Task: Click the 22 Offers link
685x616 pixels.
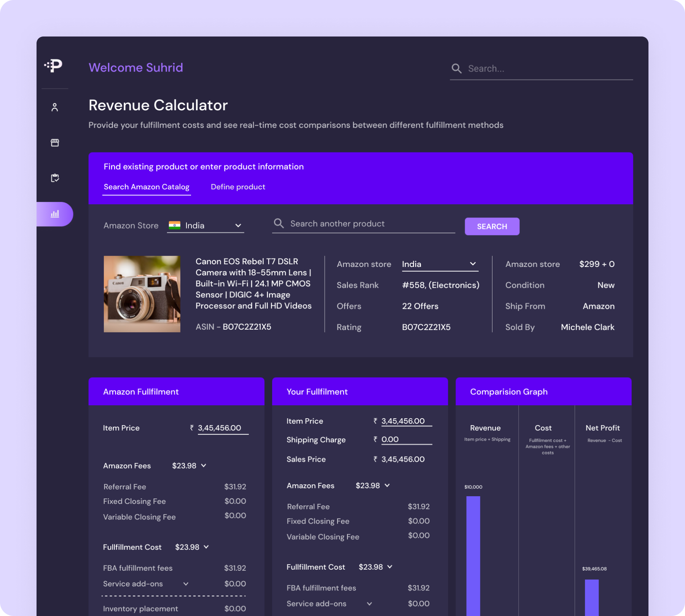Action: pos(420,306)
